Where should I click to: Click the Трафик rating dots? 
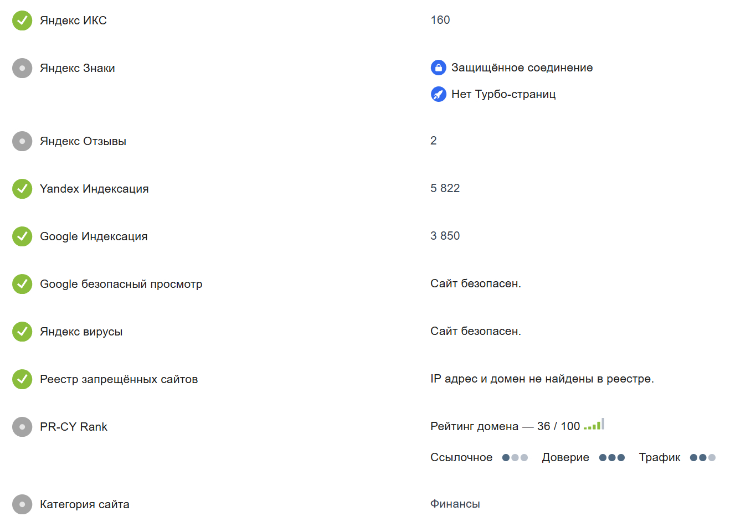[x=703, y=458]
